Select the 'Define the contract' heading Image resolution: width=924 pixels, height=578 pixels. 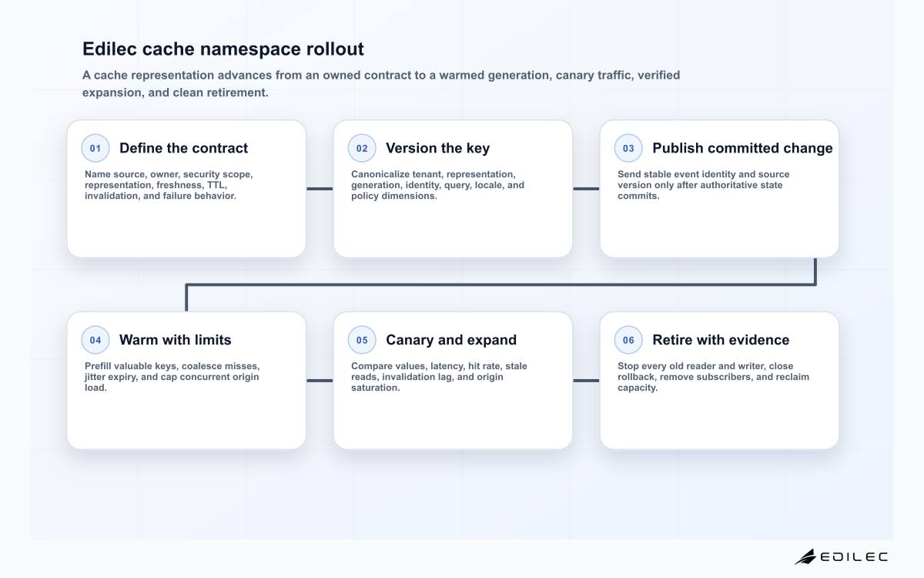(x=183, y=148)
